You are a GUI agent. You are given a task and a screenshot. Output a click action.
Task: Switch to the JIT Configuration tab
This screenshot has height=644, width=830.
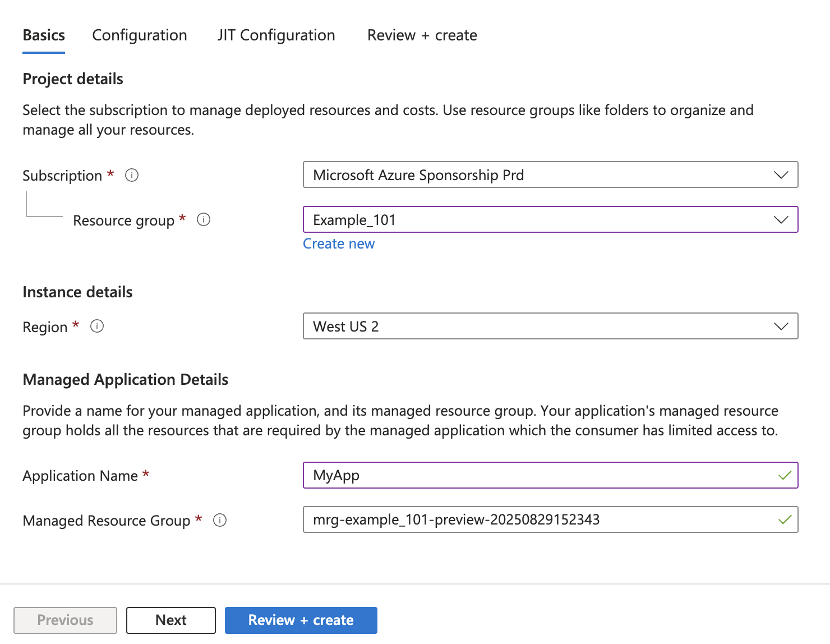pos(276,35)
